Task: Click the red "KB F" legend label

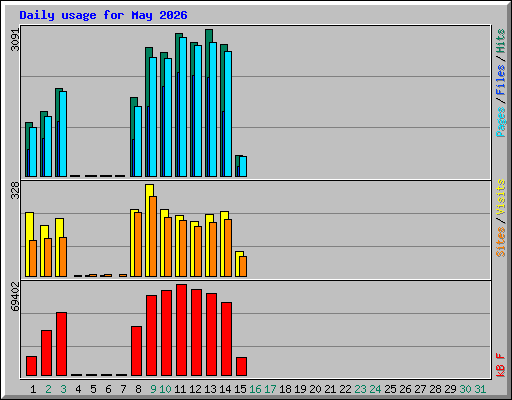Action: click(x=500, y=365)
